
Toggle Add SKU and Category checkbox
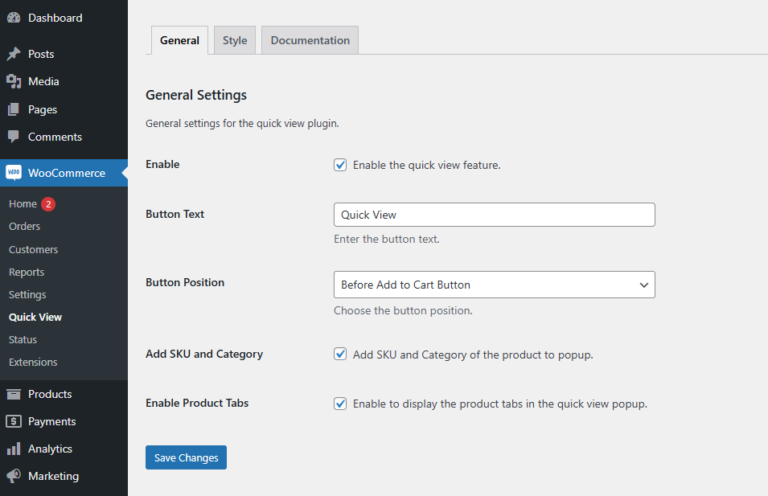(340, 354)
